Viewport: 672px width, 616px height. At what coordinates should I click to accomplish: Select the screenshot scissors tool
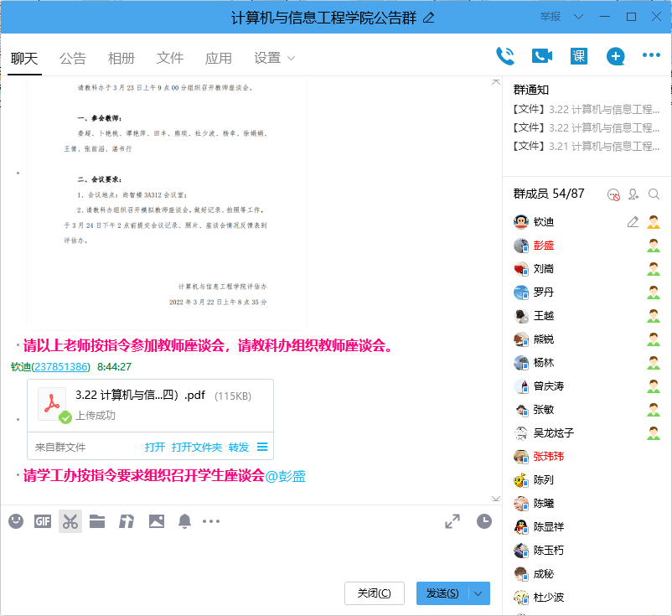click(70, 521)
